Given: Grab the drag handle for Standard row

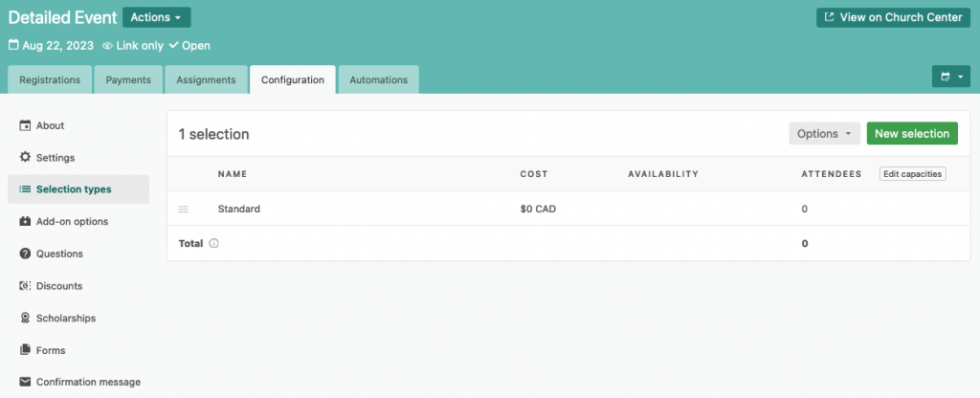Looking at the screenshot, I should tap(184, 209).
